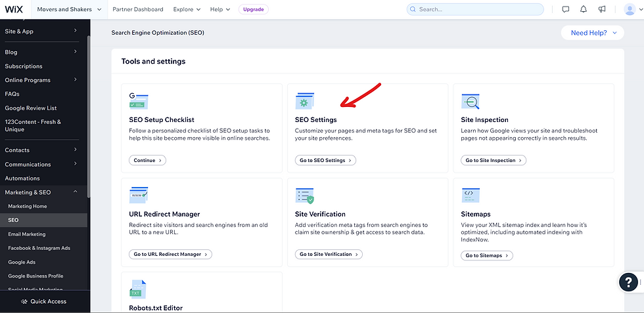Open the megaphone announcements icon
Screen dimensions: 644x313
[x=602, y=9]
